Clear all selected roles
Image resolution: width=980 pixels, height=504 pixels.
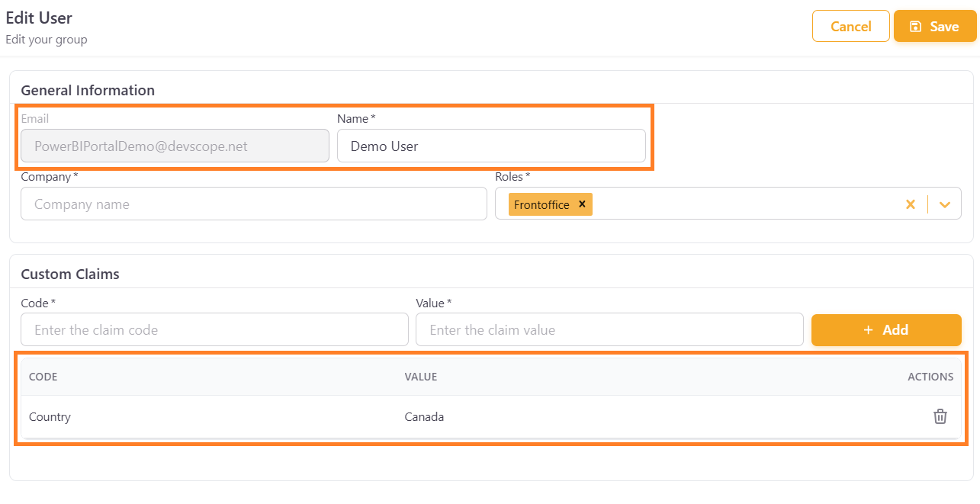(910, 204)
